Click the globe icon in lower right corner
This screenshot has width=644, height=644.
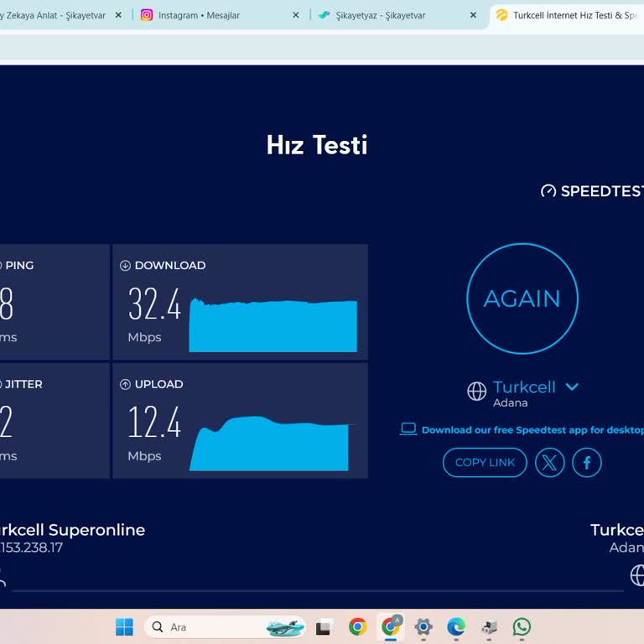[x=637, y=575]
